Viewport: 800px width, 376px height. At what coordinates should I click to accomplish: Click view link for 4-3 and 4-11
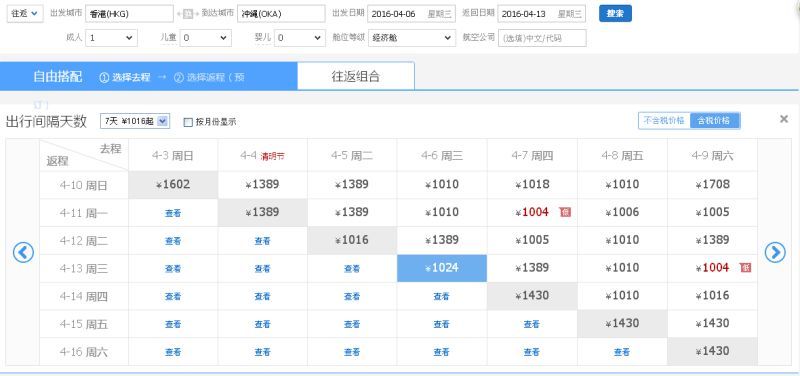(173, 213)
